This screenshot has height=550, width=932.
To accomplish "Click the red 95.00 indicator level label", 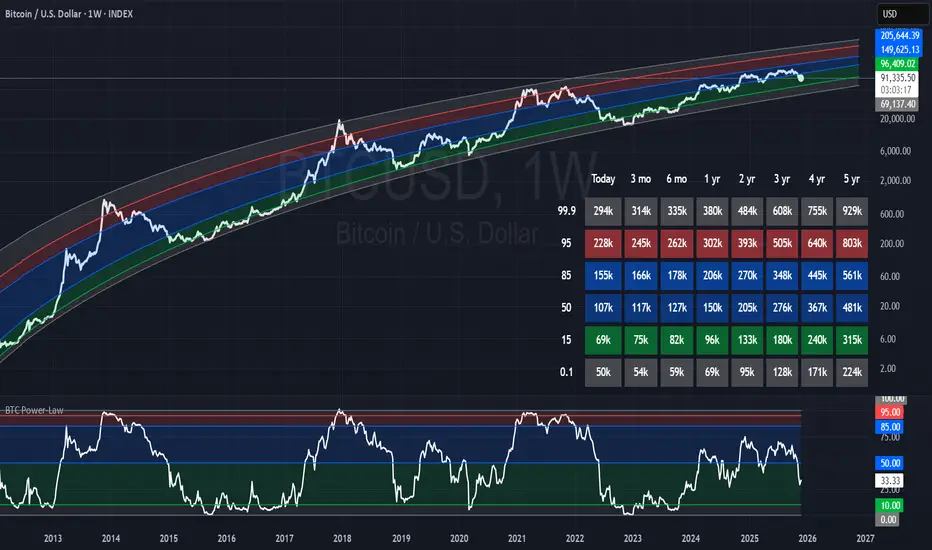I will 890,412.
